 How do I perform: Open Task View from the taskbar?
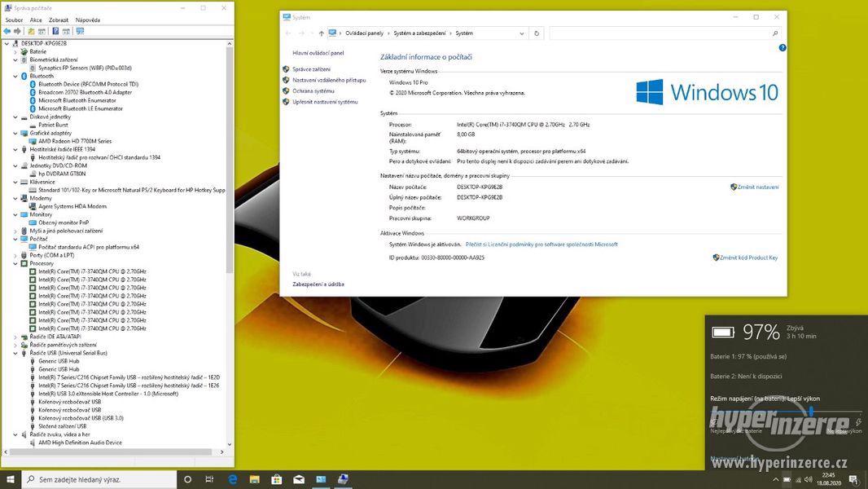pyautogui.click(x=209, y=479)
